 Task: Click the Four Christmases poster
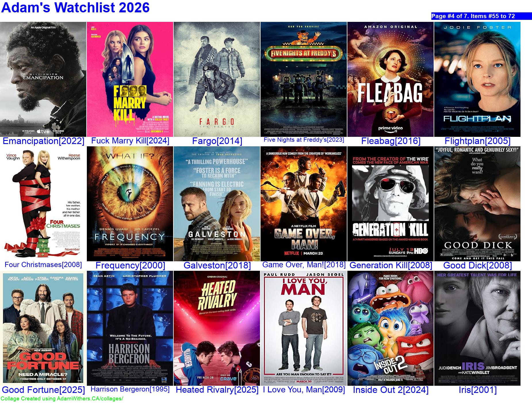(43, 204)
